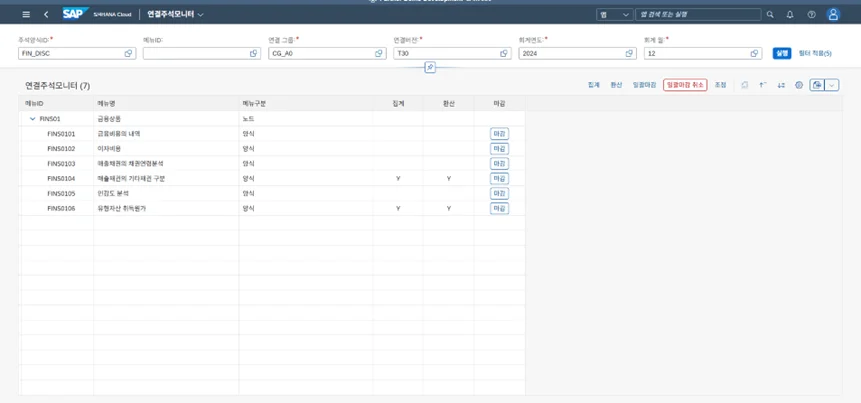Screen dimensions: 861x403
Task: Click the 마감 button for FIN50104
Action: (x=499, y=178)
